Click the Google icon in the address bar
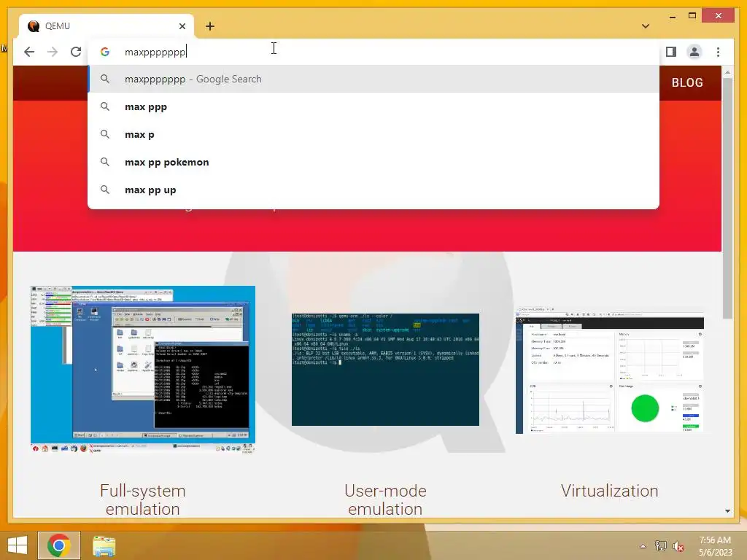Viewport: 747px width, 560px height. (x=105, y=52)
